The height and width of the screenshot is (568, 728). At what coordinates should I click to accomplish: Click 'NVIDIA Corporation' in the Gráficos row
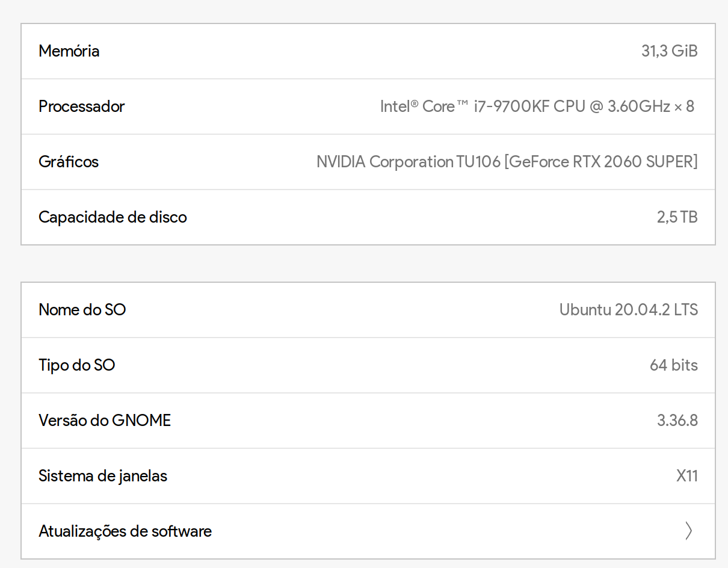tap(385, 162)
